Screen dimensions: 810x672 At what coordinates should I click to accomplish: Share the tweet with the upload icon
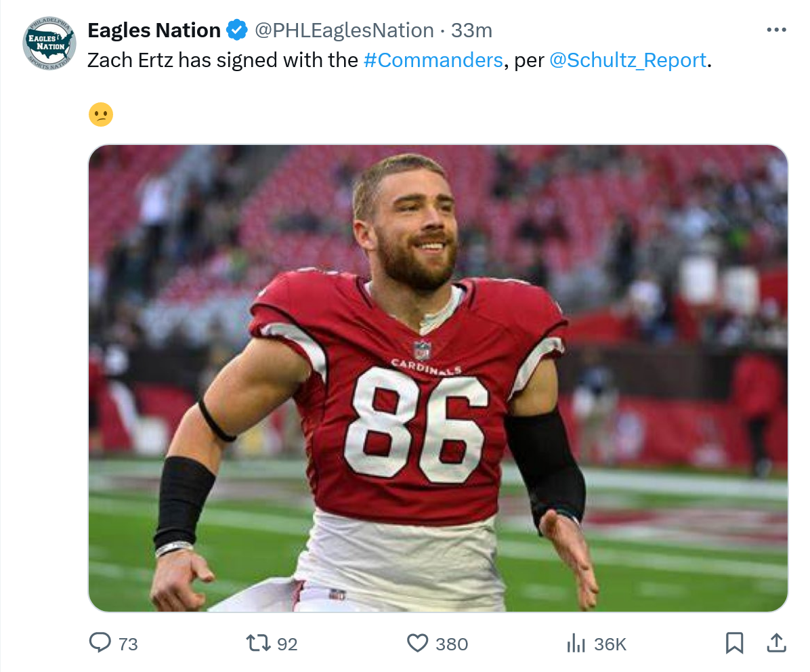[776, 643]
